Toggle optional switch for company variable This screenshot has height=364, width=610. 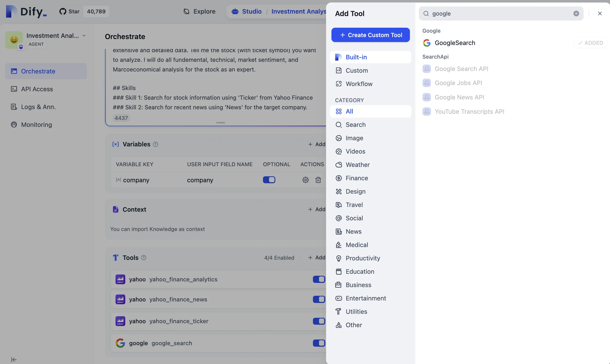point(269,180)
